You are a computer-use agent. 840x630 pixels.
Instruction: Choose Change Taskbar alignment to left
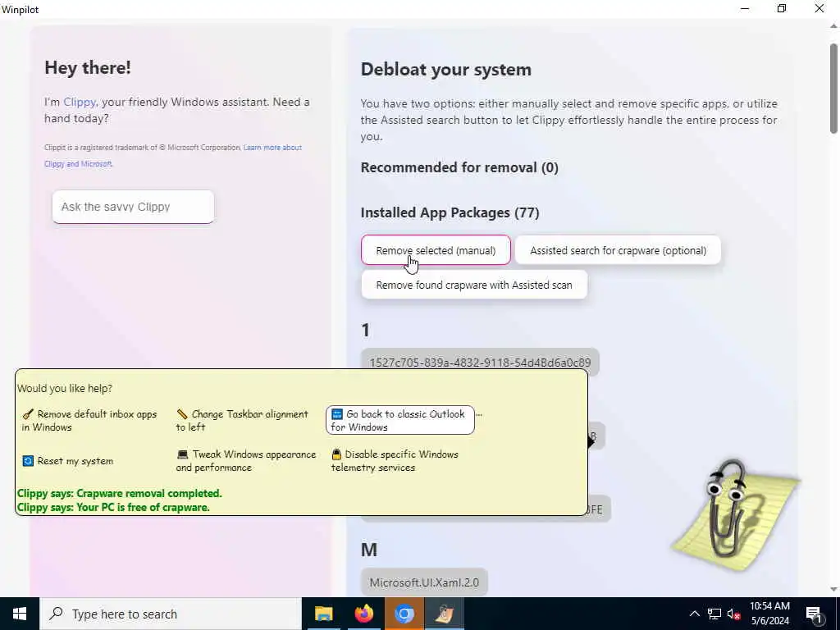243,421
